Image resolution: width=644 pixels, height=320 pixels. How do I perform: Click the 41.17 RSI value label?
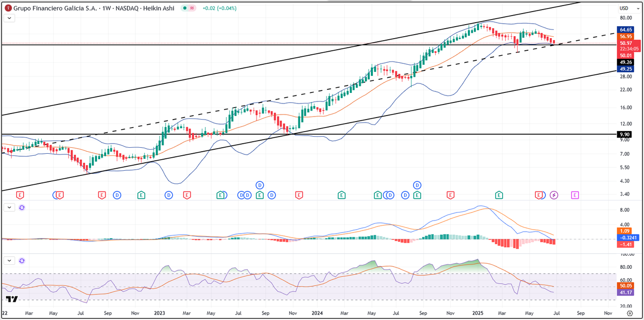(x=626, y=292)
